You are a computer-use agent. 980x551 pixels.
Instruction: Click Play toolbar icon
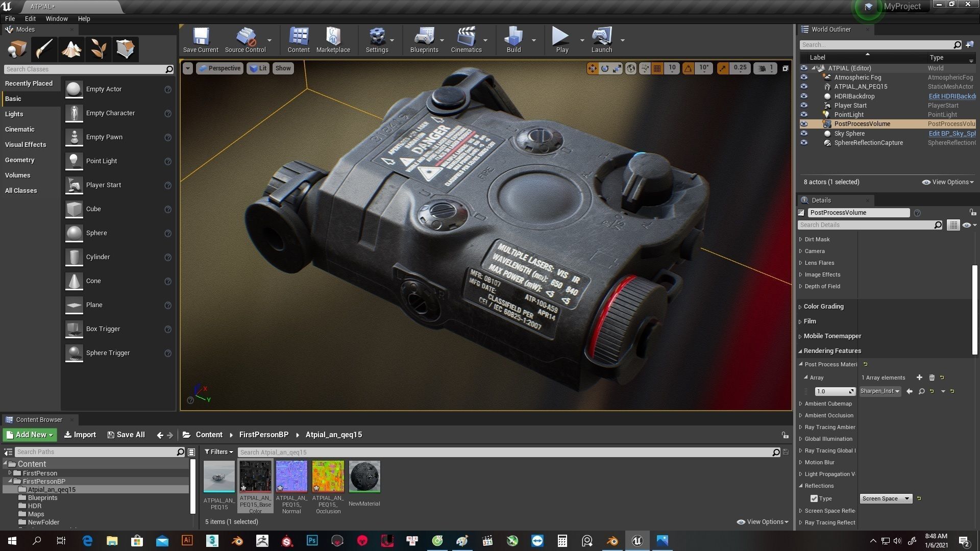coord(562,40)
